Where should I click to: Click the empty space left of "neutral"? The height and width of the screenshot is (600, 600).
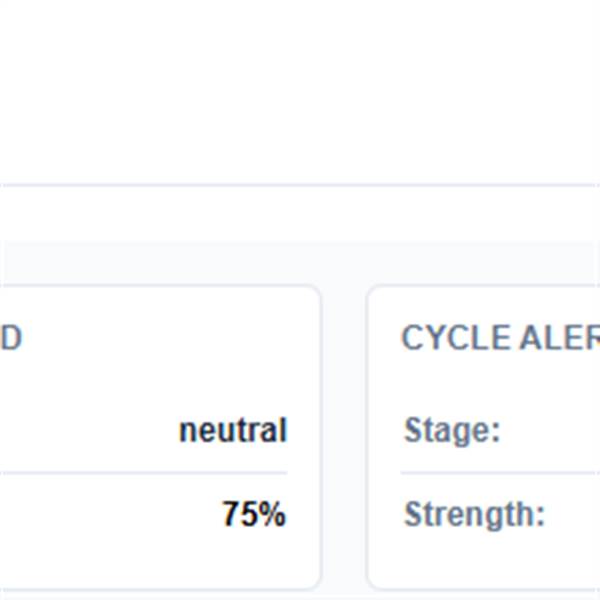pyautogui.click(x=90, y=431)
